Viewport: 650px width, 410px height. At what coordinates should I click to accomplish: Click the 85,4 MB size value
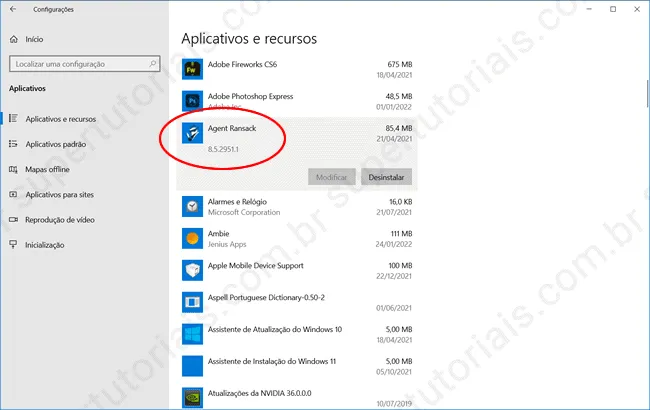pyautogui.click(x=399, y=128)
